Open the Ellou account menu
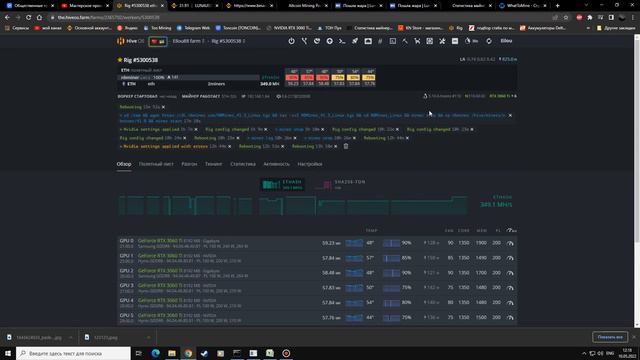Screen dimensions: 640x360 pos(506,41)
